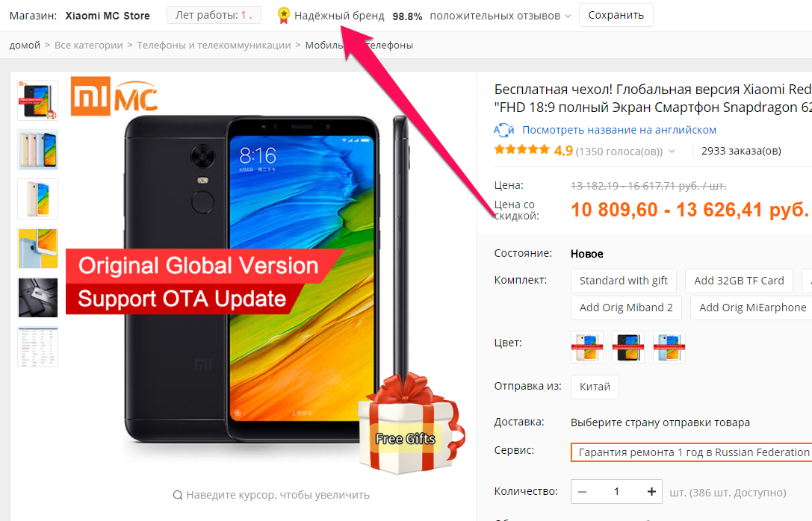Click the magnifier zoom icon under the photo
The height and width of the screenshot is (521, 812).
[178, 495]
